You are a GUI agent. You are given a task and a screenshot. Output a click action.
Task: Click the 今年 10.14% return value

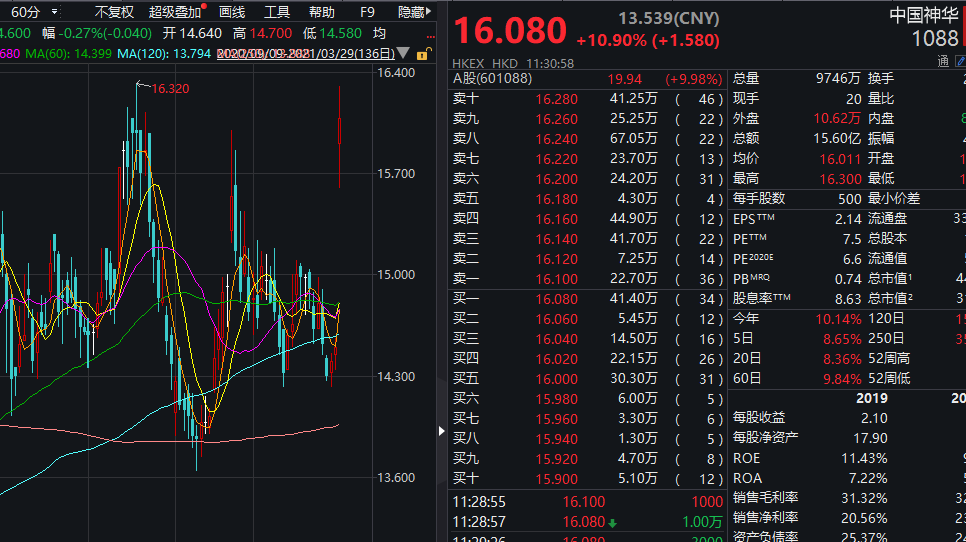[x=838, y=319]
